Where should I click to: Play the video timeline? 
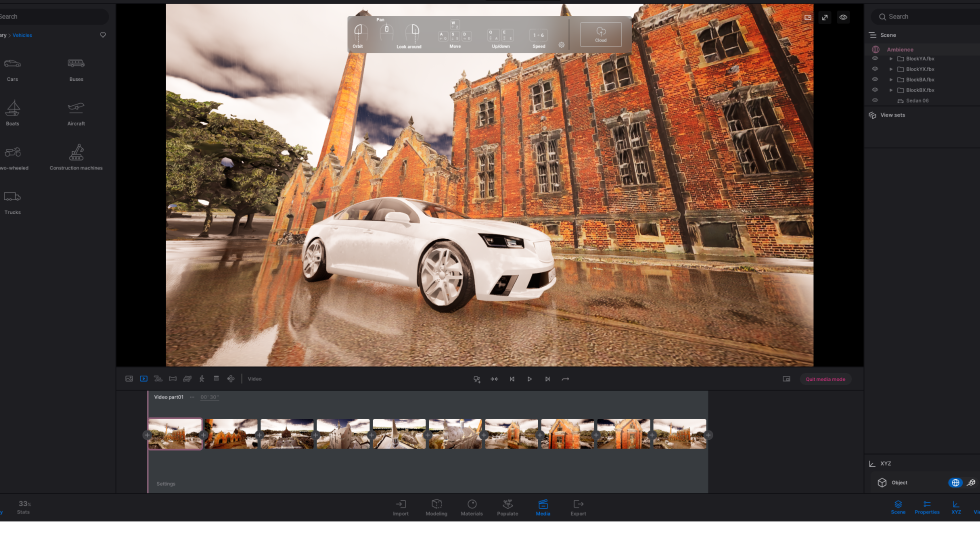coord(529,379)
